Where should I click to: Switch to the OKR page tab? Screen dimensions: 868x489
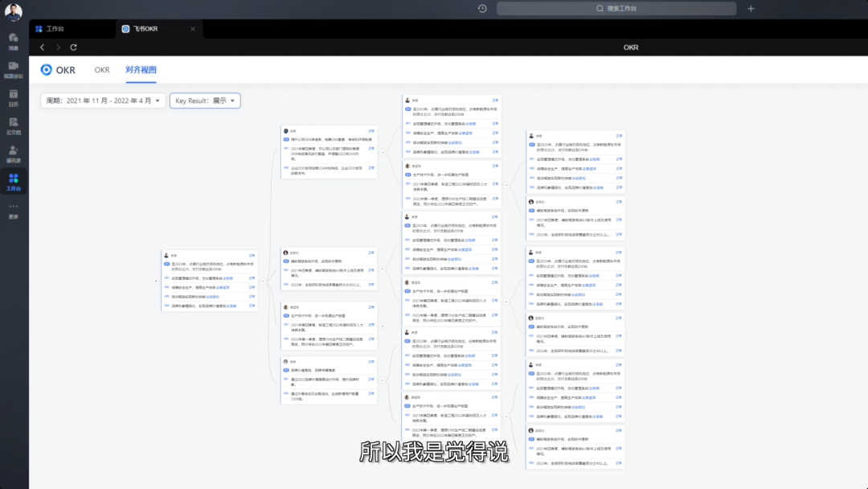coord(102,70)
